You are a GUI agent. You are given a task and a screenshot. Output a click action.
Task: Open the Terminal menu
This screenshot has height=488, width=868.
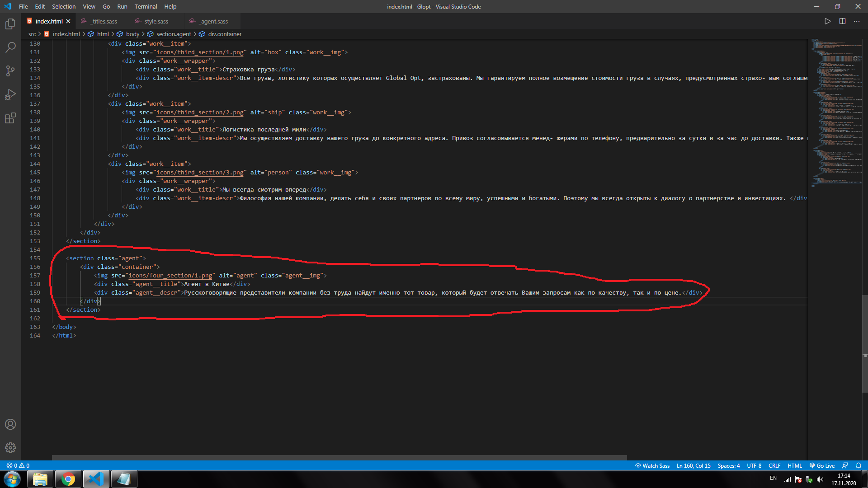tap(146, 6)
